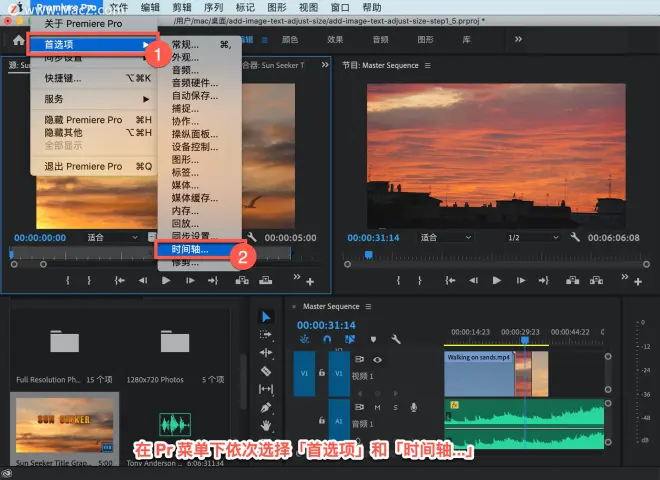Open Source Monitor settings wrench
Image resolution: width=660 pixels, height=480 pixels.
coord(252,237)
